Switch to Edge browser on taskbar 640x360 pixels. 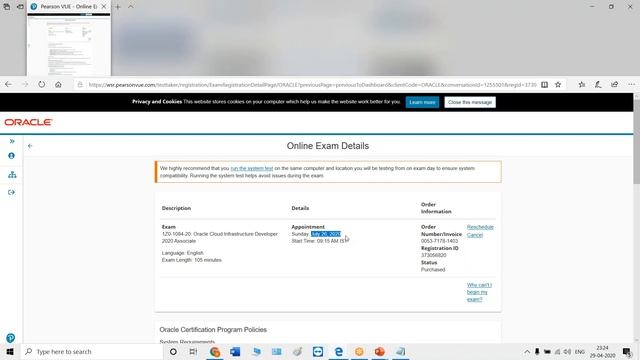click(338, 351)
